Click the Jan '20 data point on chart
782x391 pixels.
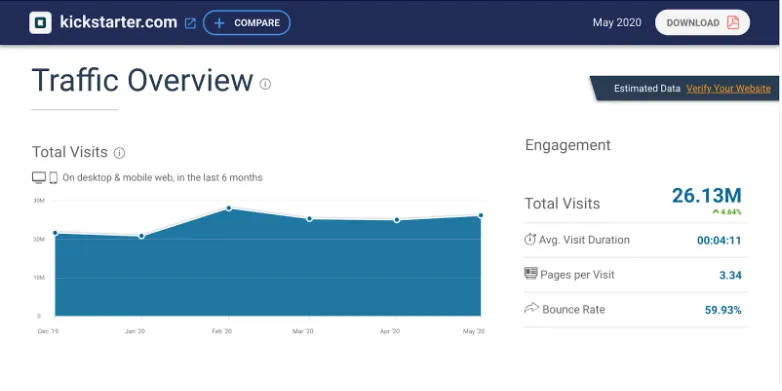tap(142, 236)
